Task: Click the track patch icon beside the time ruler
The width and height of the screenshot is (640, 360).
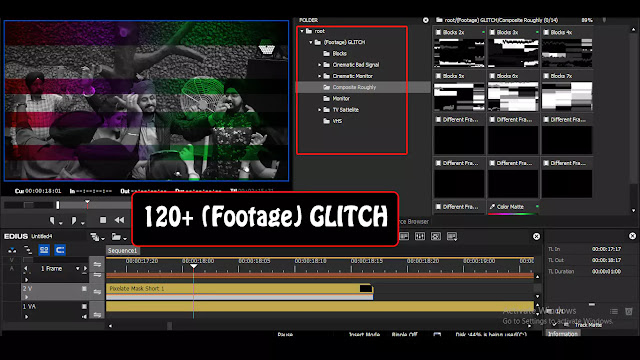Action: 97,264
